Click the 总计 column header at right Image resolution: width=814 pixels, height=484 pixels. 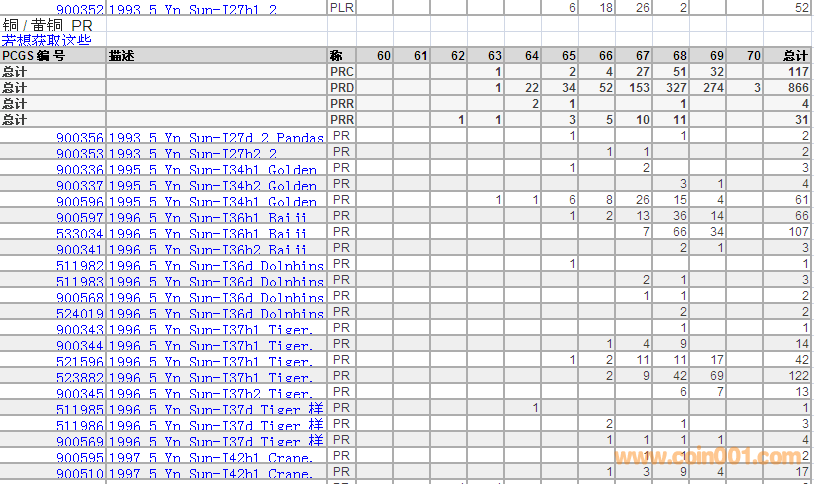795,56
